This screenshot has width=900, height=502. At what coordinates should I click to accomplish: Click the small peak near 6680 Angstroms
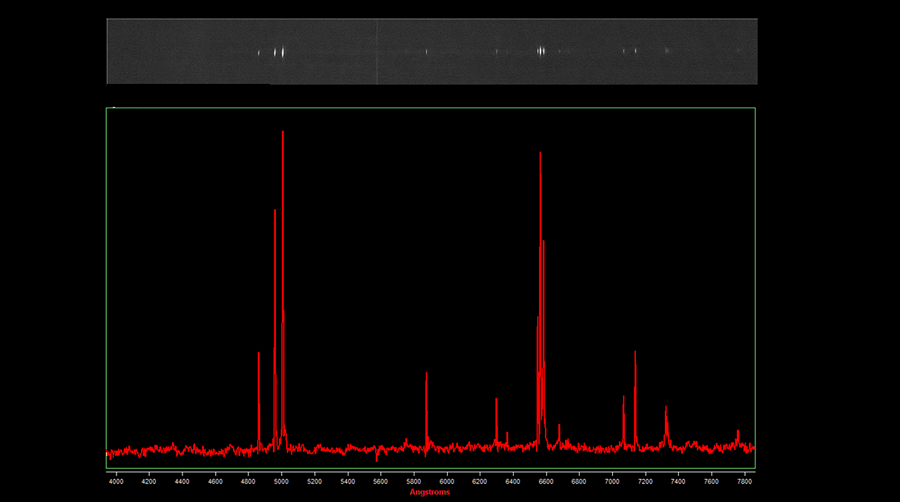point(559,428)
